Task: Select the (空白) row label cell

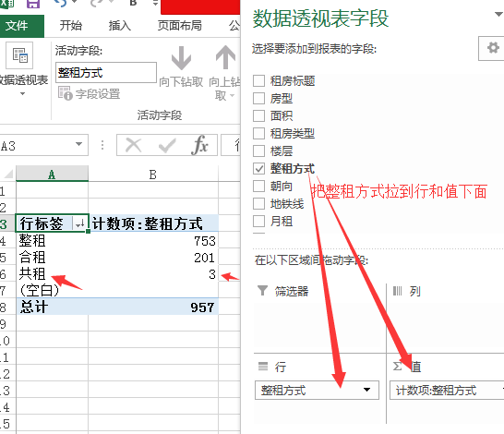Action: pos(52,290)
